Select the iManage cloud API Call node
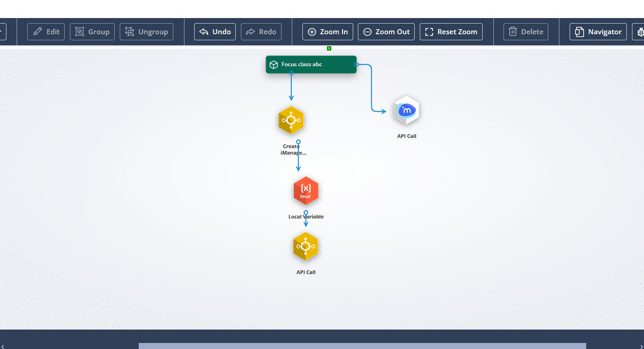The image size is (644, 349). pyautogui.click(x=406, y=110)
